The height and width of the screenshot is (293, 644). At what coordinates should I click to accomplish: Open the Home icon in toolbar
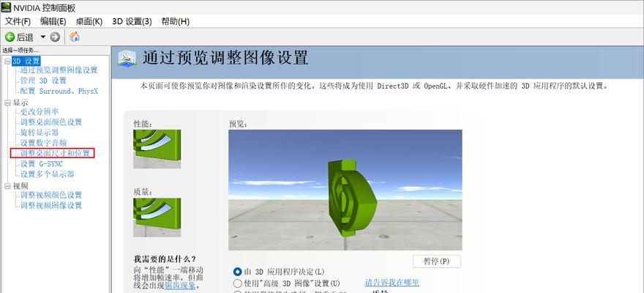click(75, 37)
